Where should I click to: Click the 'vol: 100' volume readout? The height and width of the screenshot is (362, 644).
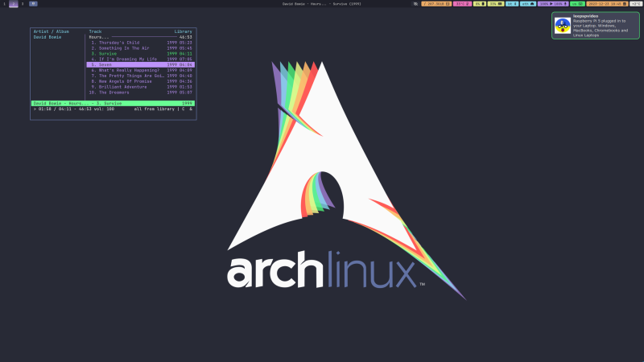point(105,109)
